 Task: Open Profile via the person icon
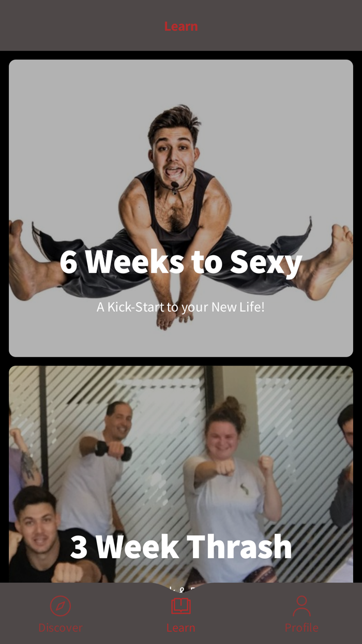click(301, 606)
